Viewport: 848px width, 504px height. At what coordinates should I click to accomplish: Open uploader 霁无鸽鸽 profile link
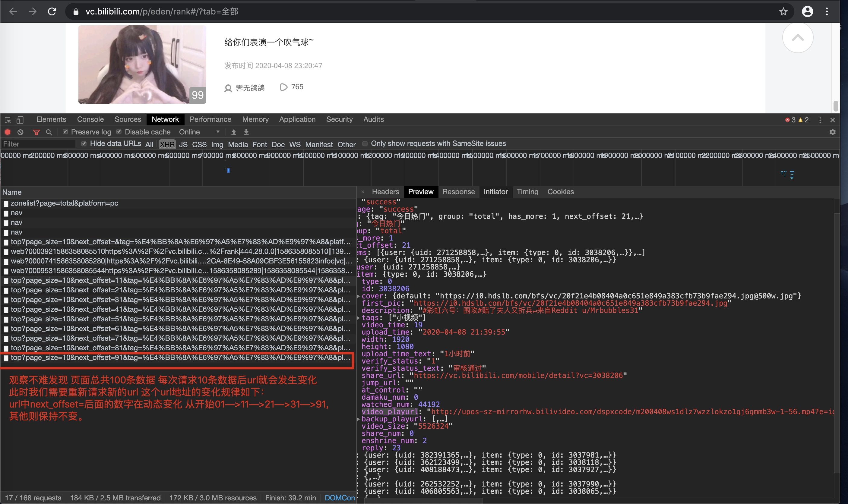pyautogui.click(x=250, y=88)
